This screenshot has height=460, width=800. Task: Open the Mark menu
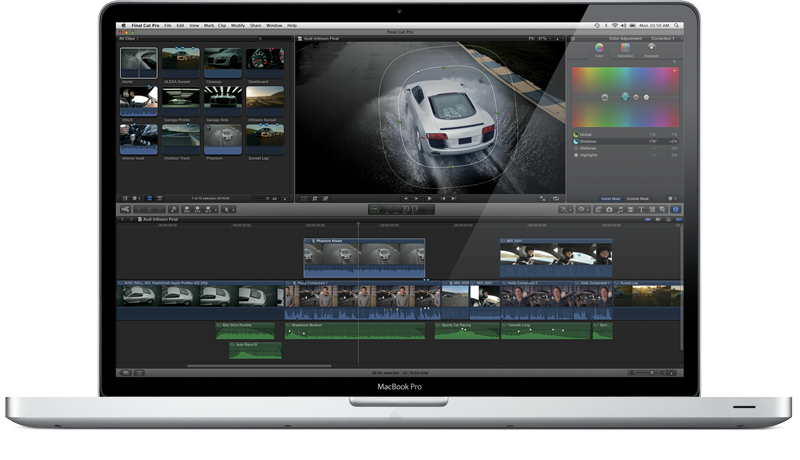tap(209, 25)
